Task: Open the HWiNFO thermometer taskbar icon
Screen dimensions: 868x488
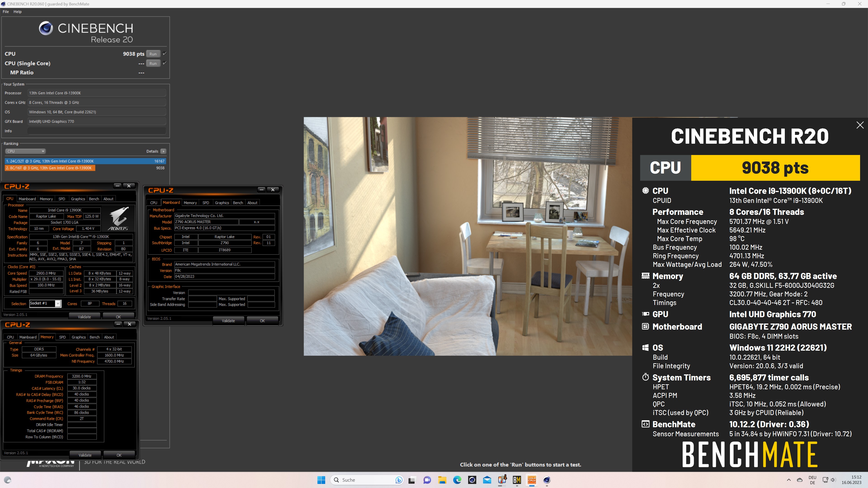Action: (502, 480)
